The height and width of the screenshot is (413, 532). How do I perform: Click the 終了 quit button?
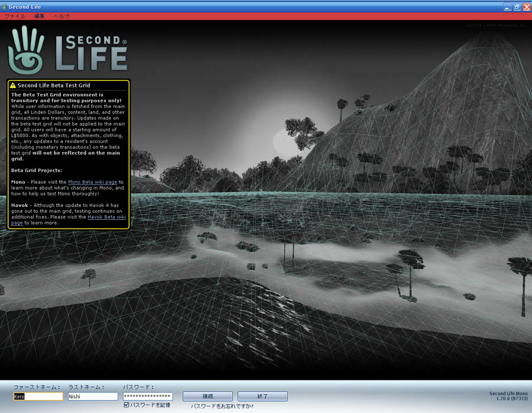click(x=262, y=396)
